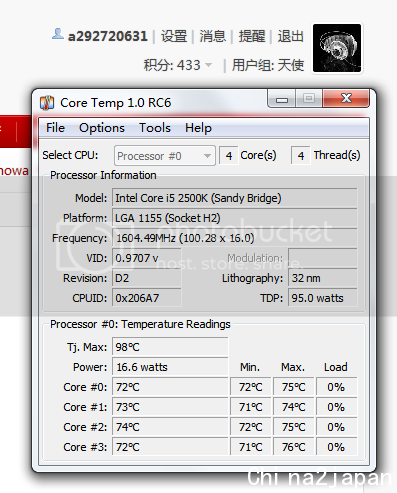Click the Power value 16.6 watts

[x=170, y=367]
